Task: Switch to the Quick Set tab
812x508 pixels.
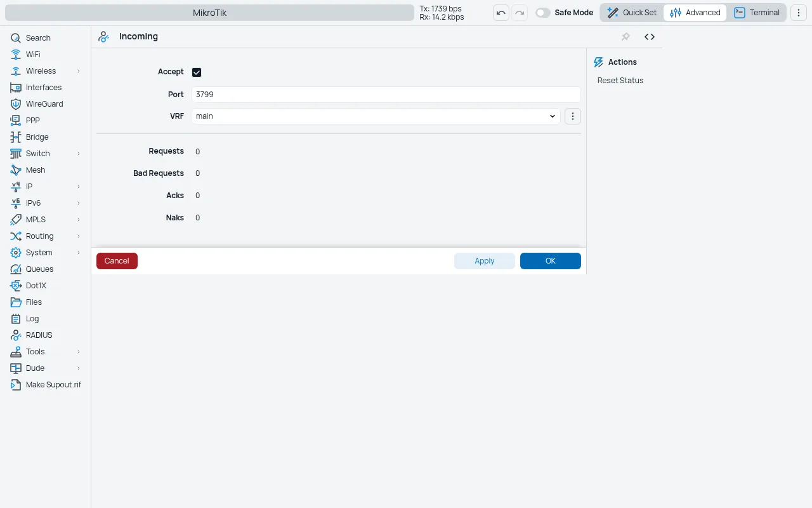Action: (x=632, y=13)
